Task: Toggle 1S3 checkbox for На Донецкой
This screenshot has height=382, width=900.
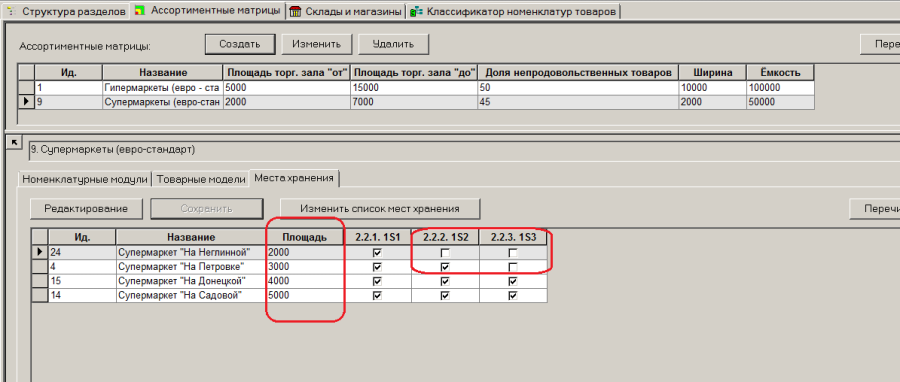Action: [x=513, y=281]
